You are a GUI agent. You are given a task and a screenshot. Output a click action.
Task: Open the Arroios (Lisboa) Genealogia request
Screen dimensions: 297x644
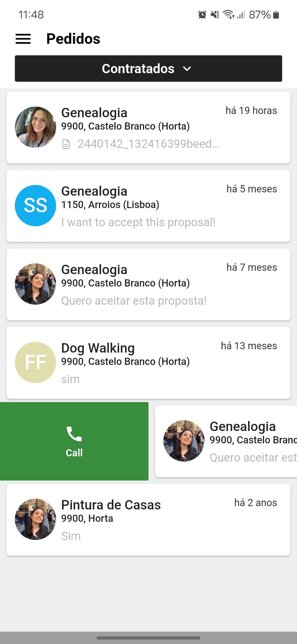click(x=148, y=206)
